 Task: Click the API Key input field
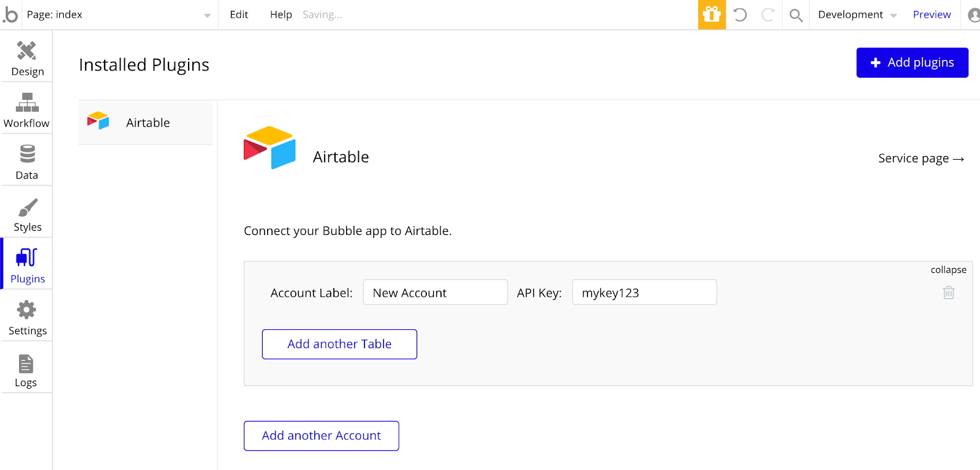click(x=644, y=293)
